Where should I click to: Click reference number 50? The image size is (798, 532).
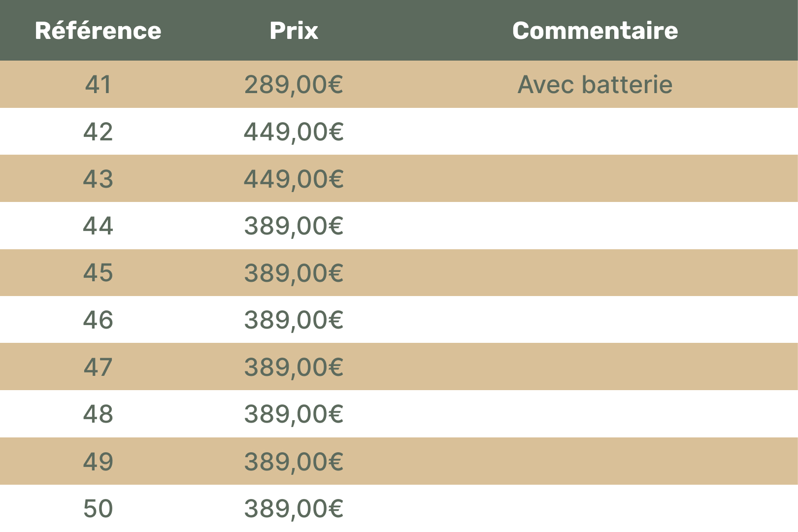pyautogui.click(x=98, y=508)
